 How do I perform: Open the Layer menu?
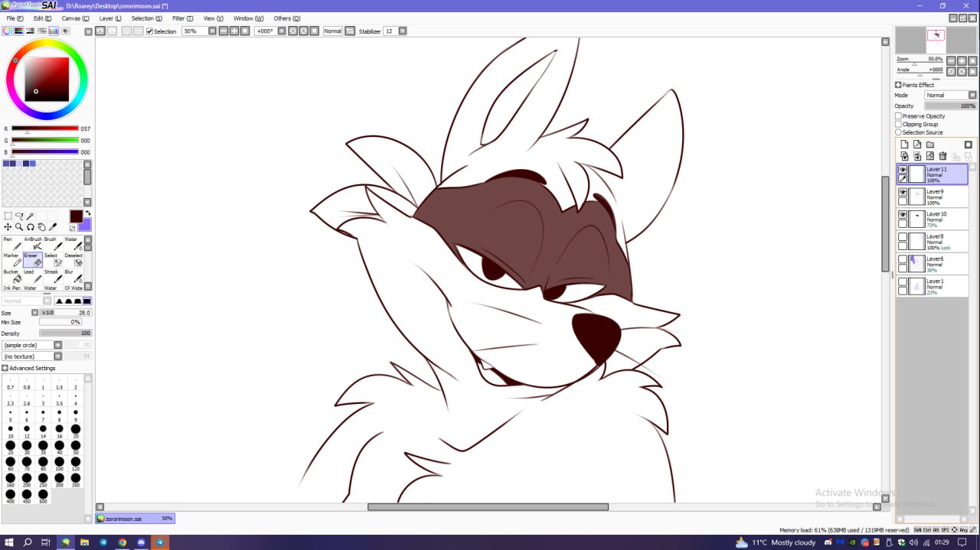pos(110,18)
